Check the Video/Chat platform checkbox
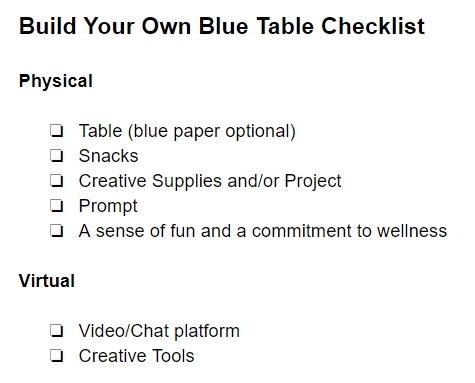This screenshot has height=383, width=475. 57,331
